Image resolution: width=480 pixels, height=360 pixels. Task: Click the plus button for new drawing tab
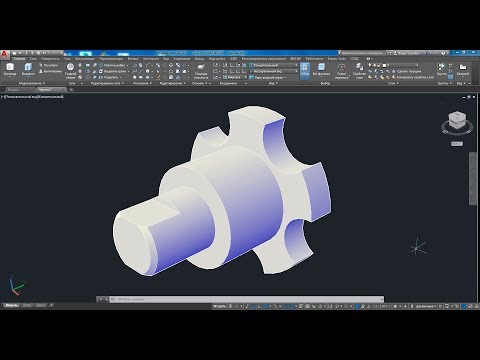pyautogui.click(x=71, y=90)
